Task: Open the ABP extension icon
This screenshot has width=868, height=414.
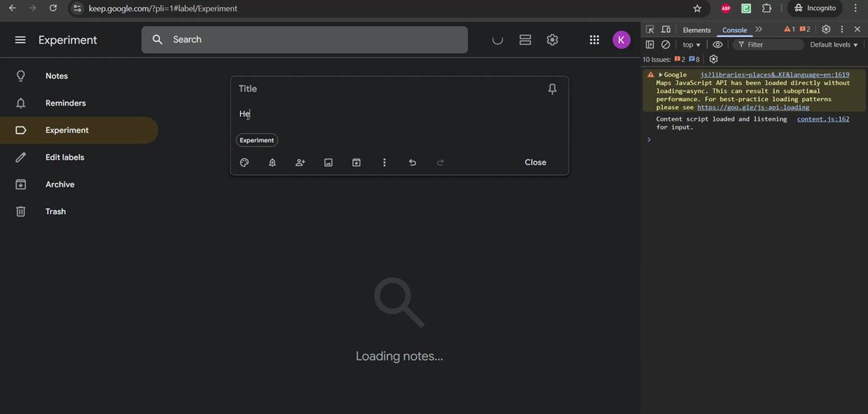Action: coord(726,9)
